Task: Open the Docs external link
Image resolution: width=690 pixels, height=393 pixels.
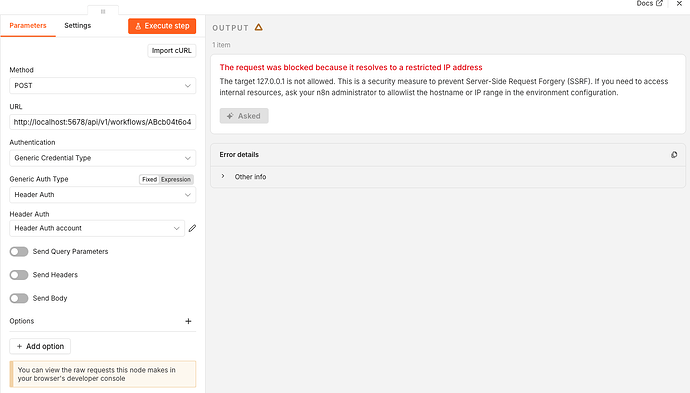Action: [649, 4]
